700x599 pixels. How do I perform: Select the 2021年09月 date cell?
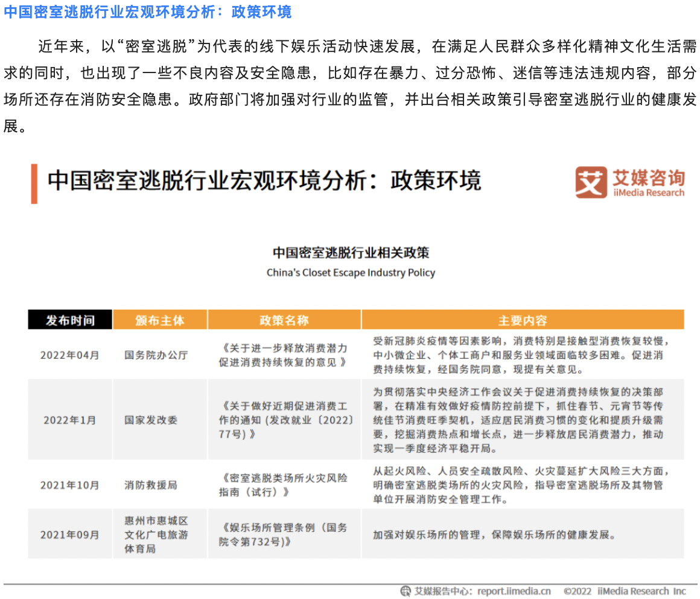[69, 534]
